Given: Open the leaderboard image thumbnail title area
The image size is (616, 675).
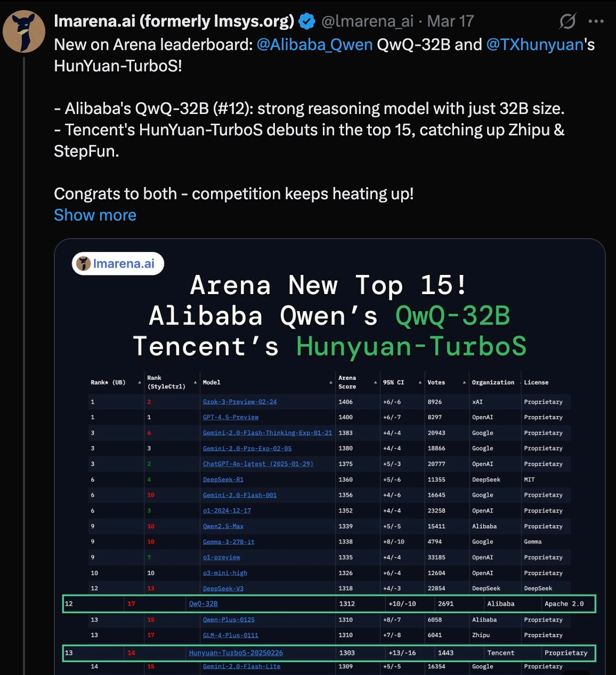Looking at the screenshot, I should tap(329, 315).
